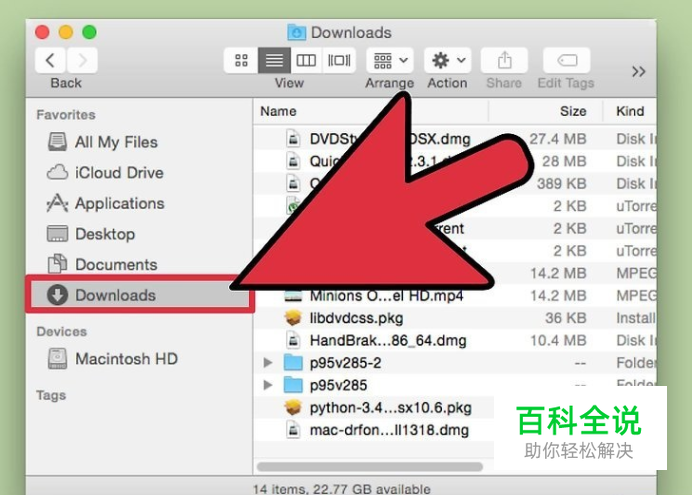Viewport: 692px width, 495px height.
Task: Click the Favorites section header
Action: point(66,115)
